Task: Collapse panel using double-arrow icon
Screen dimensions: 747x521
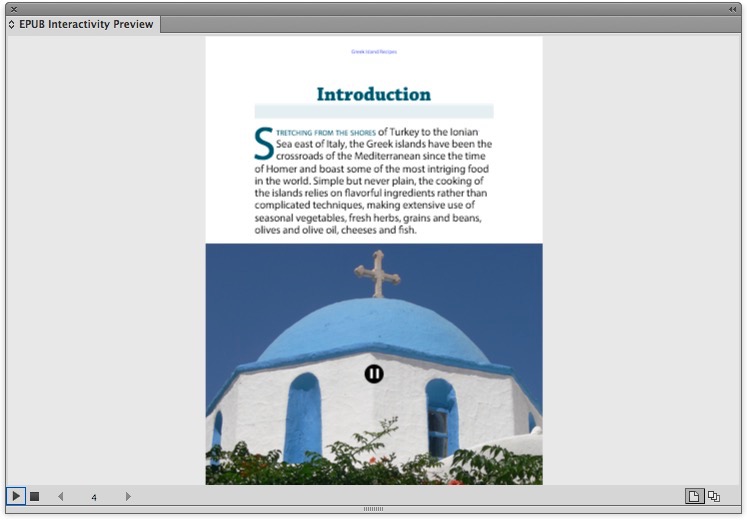Action: (732, 9)
